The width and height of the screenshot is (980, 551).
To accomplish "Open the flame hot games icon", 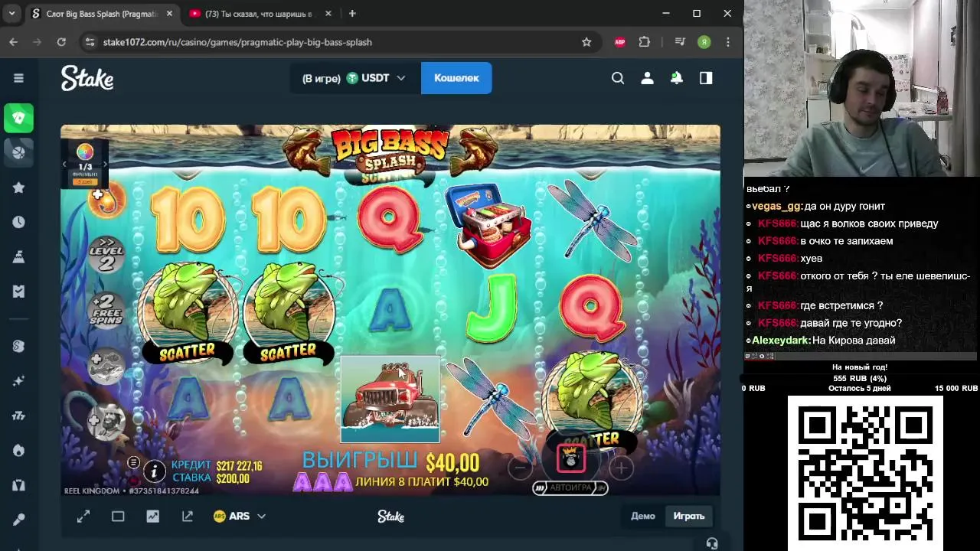I will pos(18,450).
